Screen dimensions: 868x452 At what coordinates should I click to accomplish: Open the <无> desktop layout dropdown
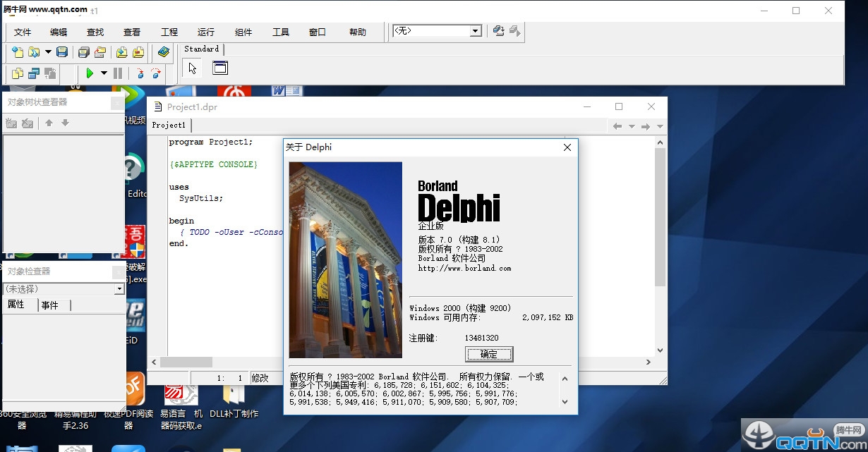coord(476,31)
